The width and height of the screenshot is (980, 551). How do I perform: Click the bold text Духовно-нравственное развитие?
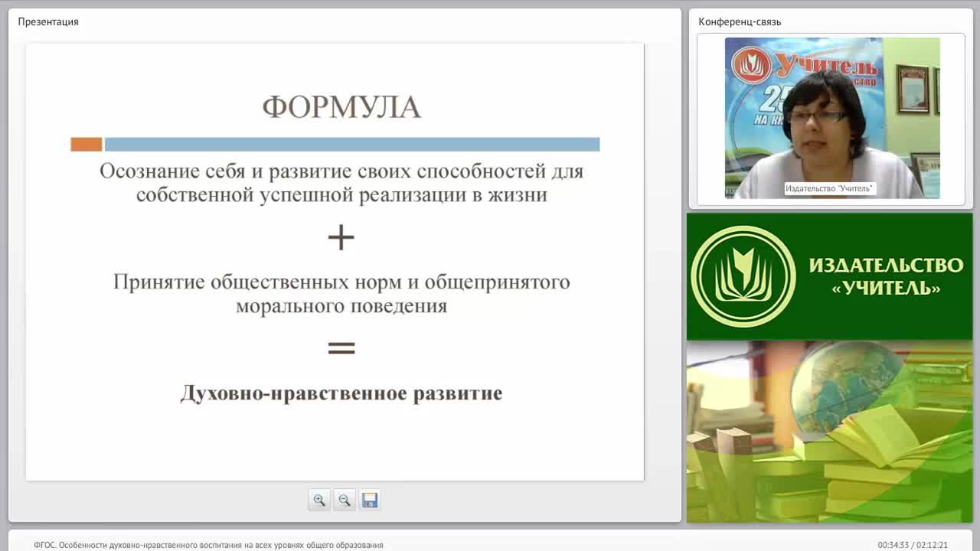tap(341, 393)
